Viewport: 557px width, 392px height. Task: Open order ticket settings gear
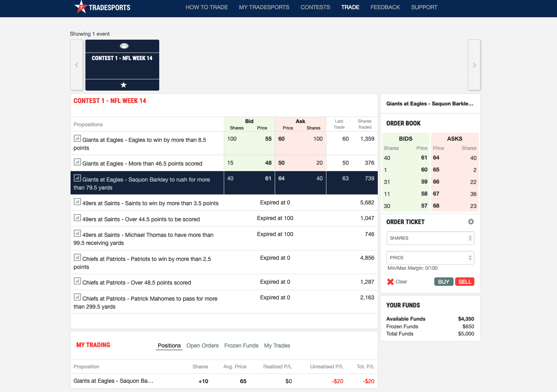(x=471, y=222)
